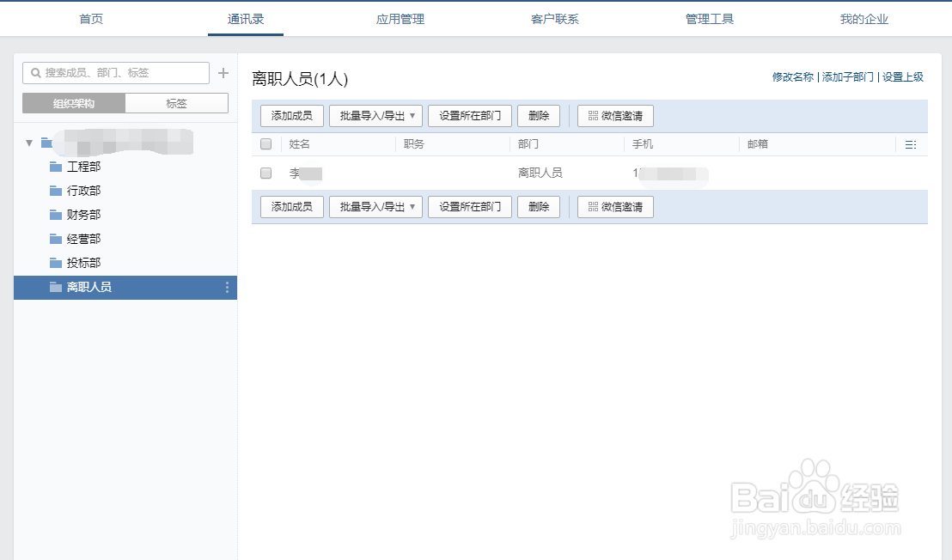Open the top 批量导入/导出 dropdown
952x560 pixels.
375,115
